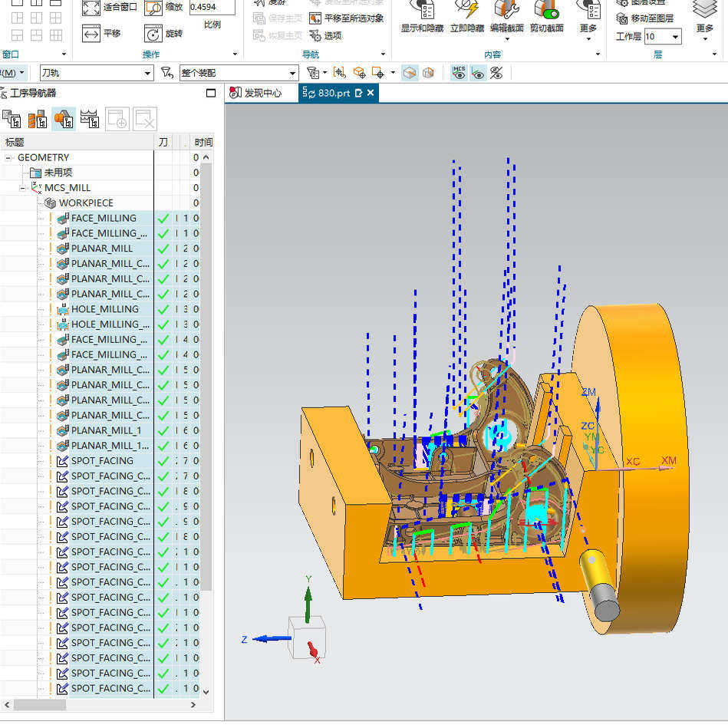Switch navigator to Machining Method view

89,119
